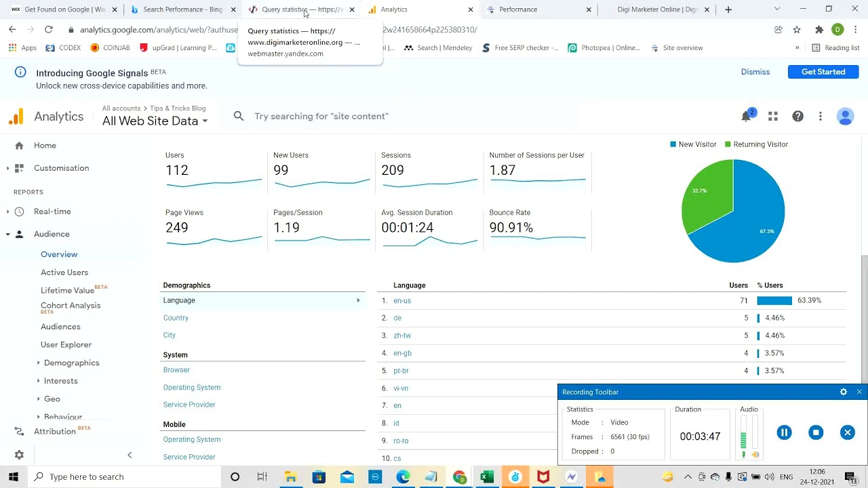Open the All Web Site Data dropdown
This screenshot has height=488, width=868.
pos(155,121)
